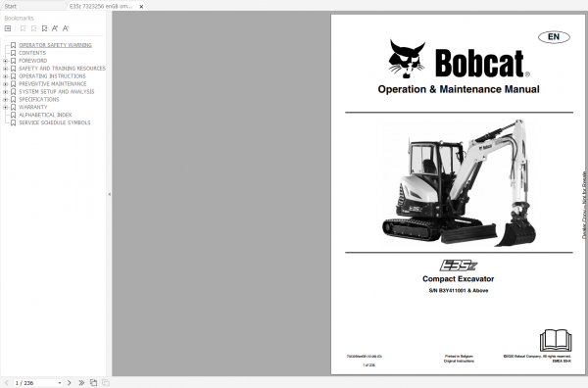
Task: Open the CONTENTS bookmark
Action: point(32,53)
